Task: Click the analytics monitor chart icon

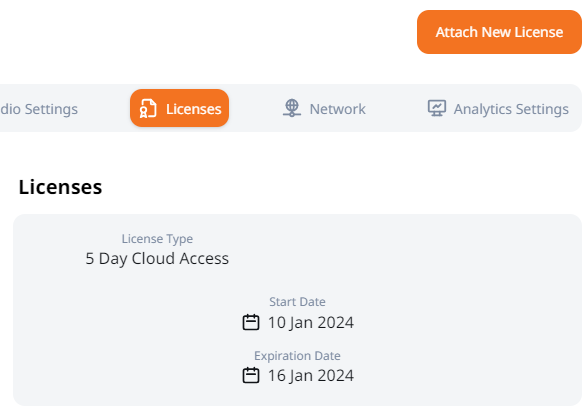Action: tap(437, 109)
